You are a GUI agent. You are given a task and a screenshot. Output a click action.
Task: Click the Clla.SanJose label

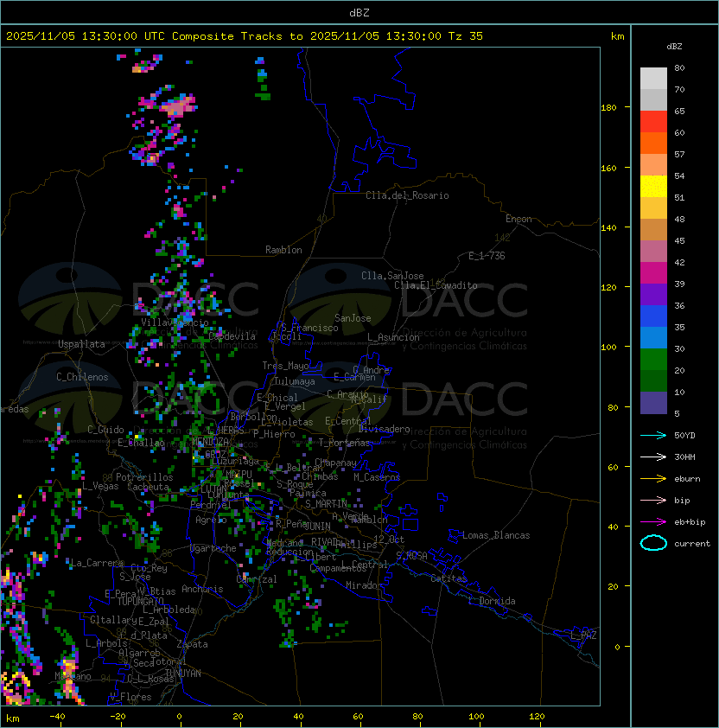point(392,276)
